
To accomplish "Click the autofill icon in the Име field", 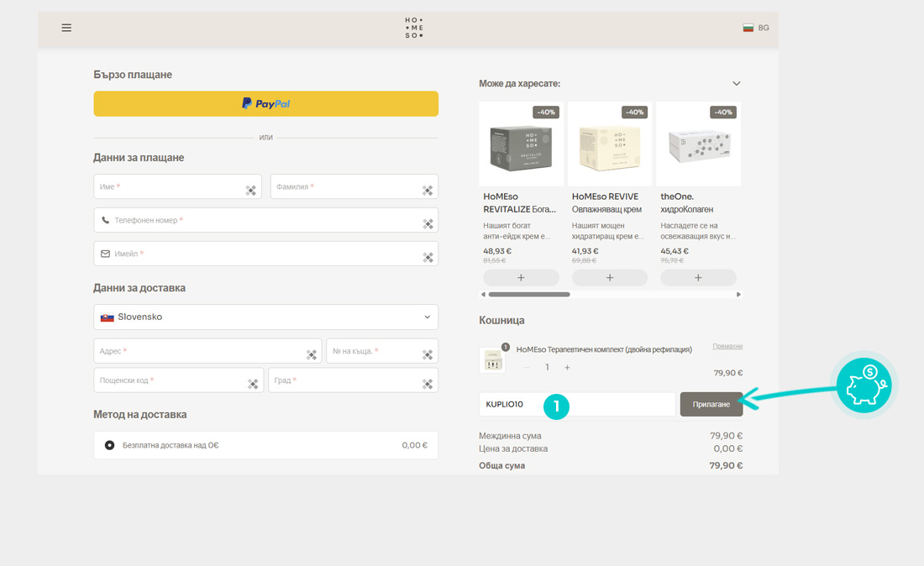I will [251, 191].
